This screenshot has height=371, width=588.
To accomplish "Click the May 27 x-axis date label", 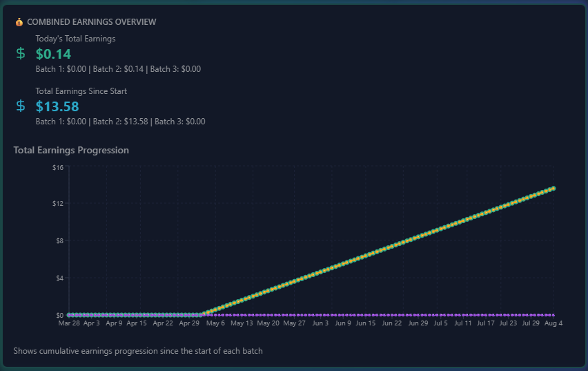I will pos(295,323).
